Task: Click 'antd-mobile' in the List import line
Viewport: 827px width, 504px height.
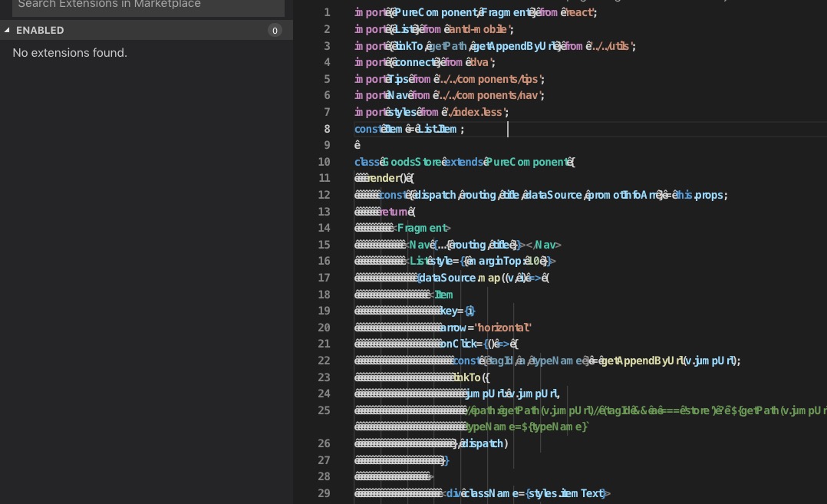Action: pos(479,29)
